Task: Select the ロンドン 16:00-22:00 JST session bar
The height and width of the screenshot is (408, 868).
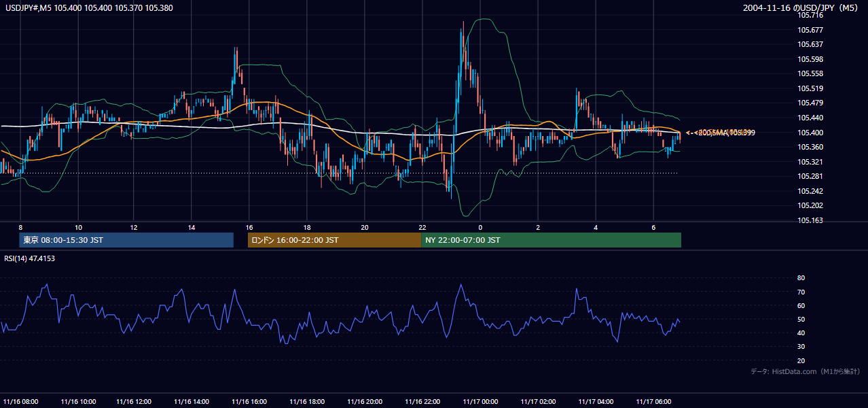Action: coord(334,240)
